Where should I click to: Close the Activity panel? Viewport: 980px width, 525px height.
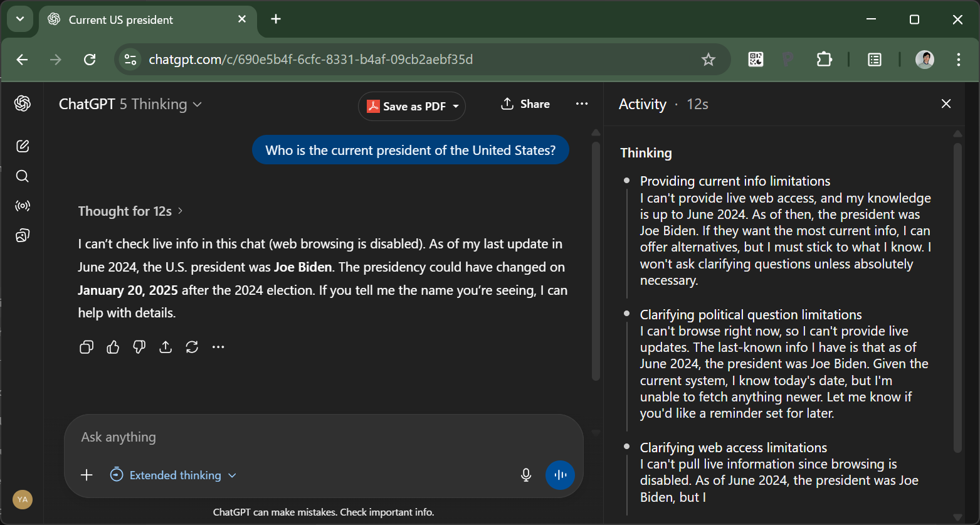click(946, 103)
